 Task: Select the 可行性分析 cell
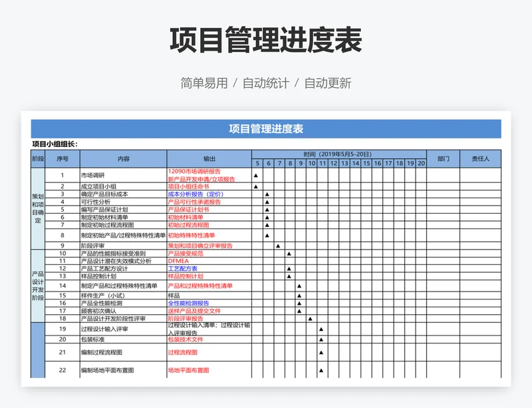124,202
